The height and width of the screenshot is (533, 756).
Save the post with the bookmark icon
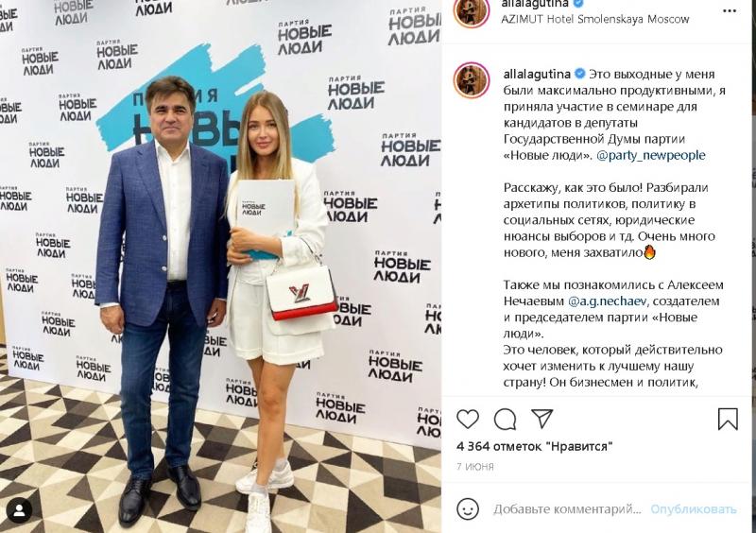[728, 419]
